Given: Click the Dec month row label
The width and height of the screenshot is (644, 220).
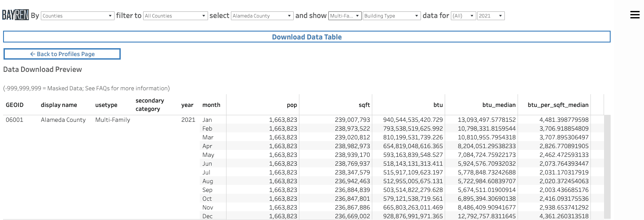Looking at the screenshot, I should (207, 216).
